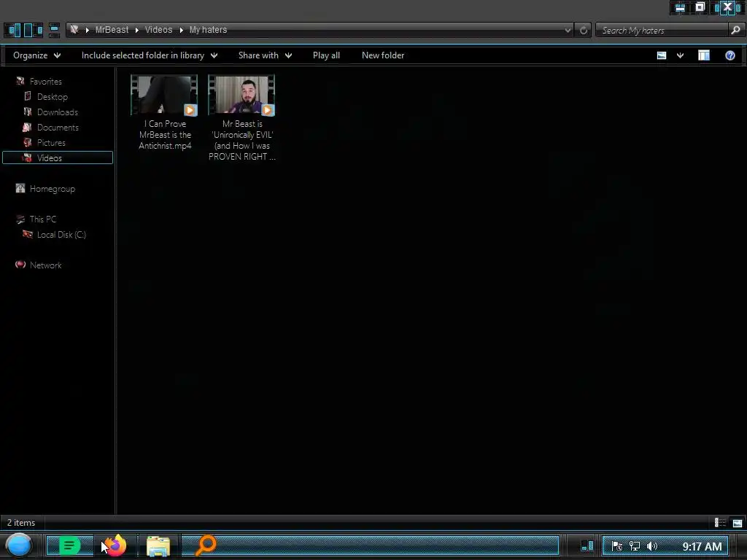747x560 pixels.
Task: Click the file name I Can Prove MrBeast is the Antichrist.mp4
Action: pos(165,135)
